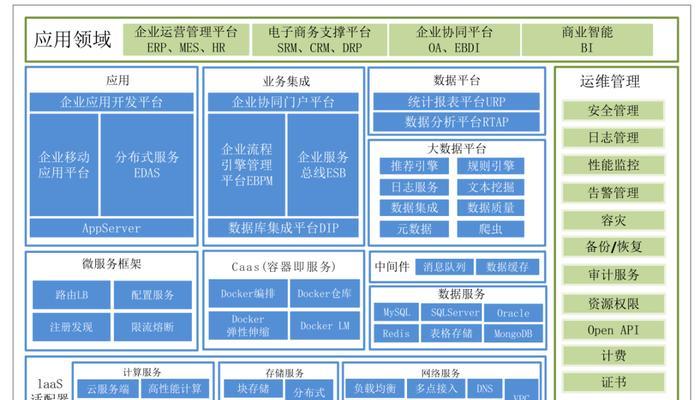Select the 数据缓存 box

click(x=508, y=267)
